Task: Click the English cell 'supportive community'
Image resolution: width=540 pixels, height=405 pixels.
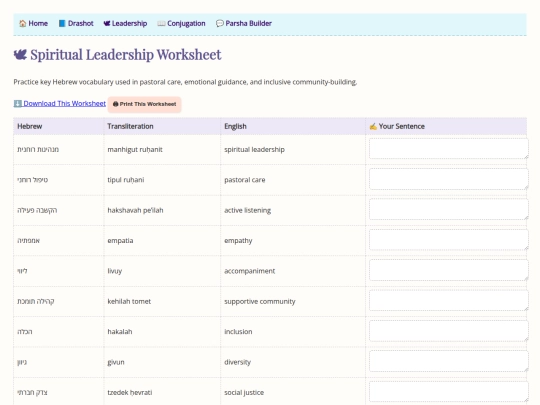Action: pos(260,301)
